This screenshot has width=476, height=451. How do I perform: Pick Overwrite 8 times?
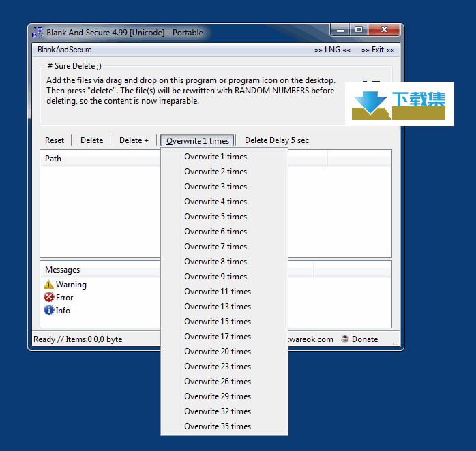[224, 262]
